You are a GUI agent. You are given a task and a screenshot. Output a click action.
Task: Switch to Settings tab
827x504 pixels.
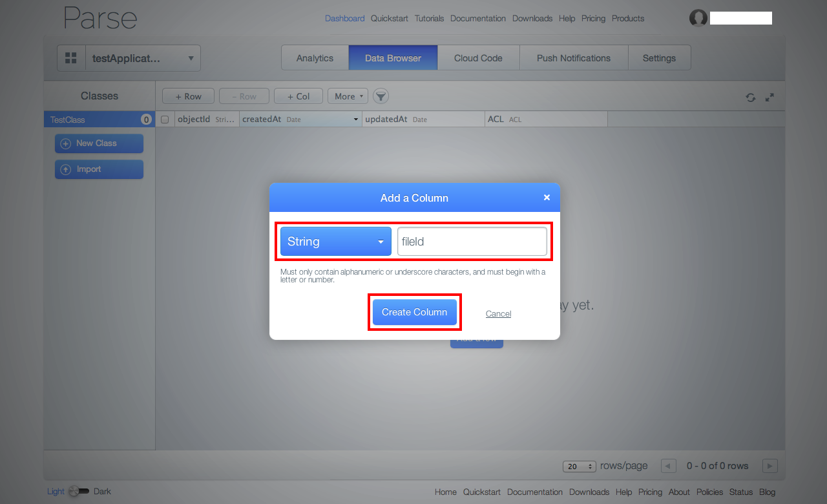[x=659, y=58]
